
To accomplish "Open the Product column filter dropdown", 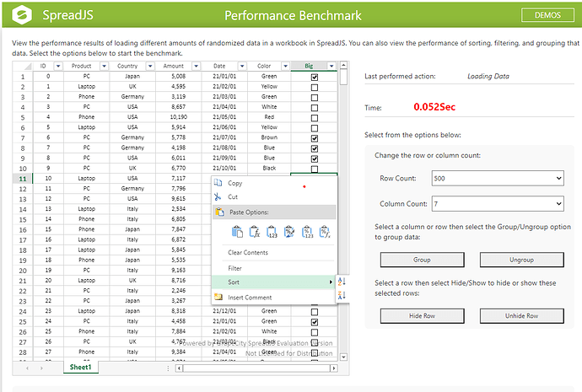I will tap(105, 66).
